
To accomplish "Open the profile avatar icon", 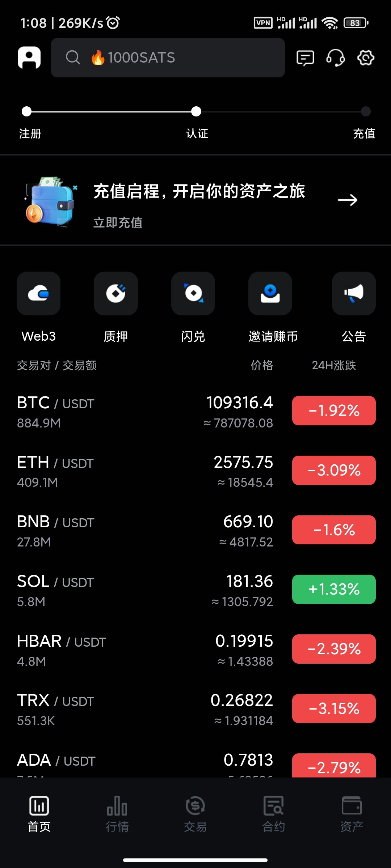I will pyautogui.click(x=29, y=58).
